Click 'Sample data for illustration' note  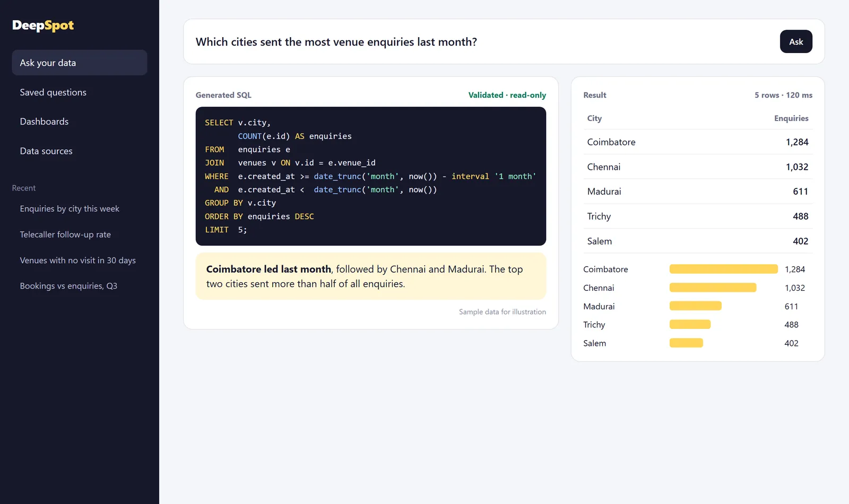(x=502, y=312)
